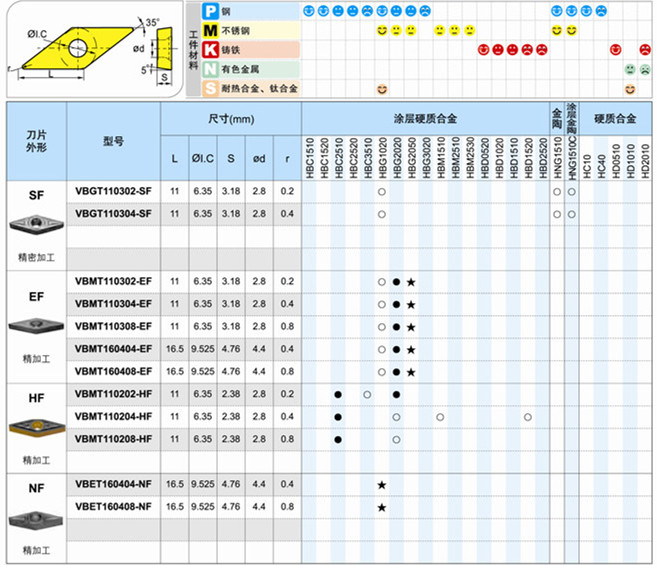Click the red K cast iron icon
657x565 pixels.
coord(211,49)
